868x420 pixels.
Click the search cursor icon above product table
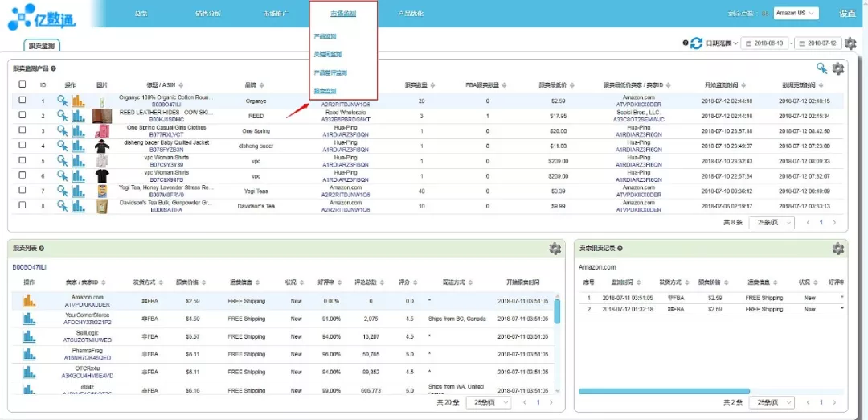[x=821, y=69]
